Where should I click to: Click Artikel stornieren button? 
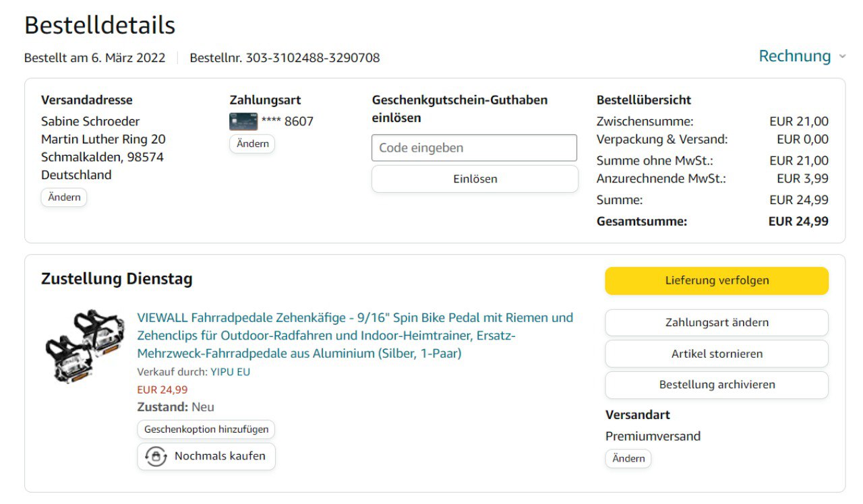coord(717,354)
